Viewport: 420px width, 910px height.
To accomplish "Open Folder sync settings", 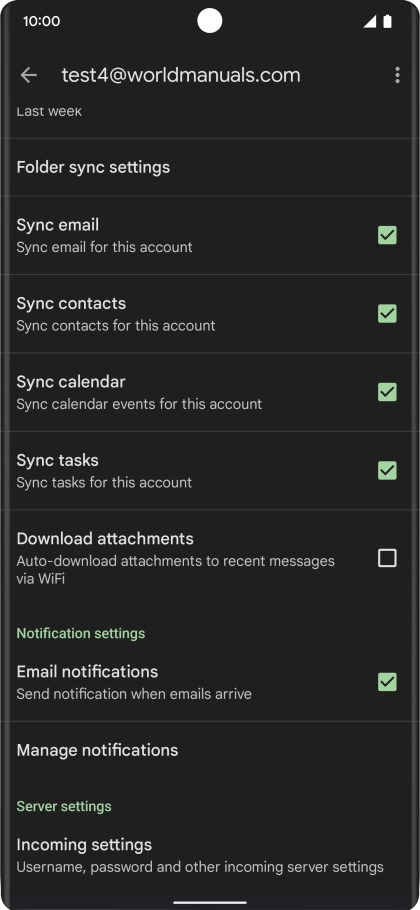I will click(x=210, y=167).
